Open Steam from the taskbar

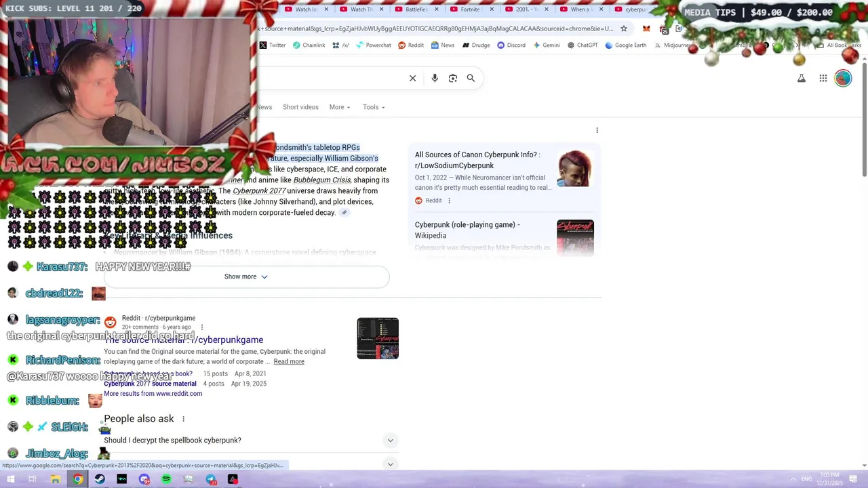pos(100,479)
